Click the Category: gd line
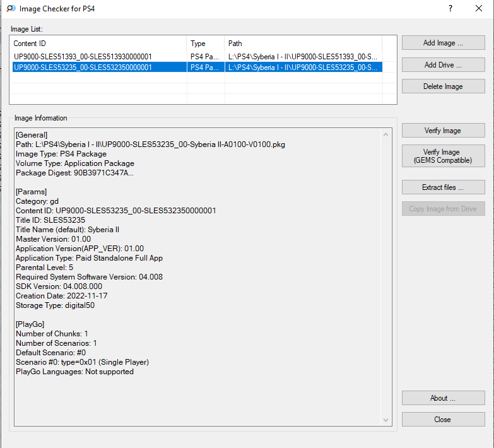Screen dimensions: 494x448 pyautogui.click(x=37, y=201)
